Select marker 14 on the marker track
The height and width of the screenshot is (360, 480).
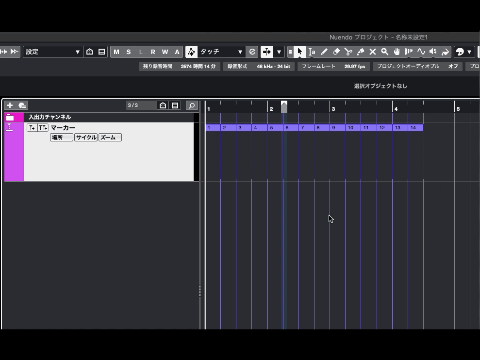(x=415, y=128)
